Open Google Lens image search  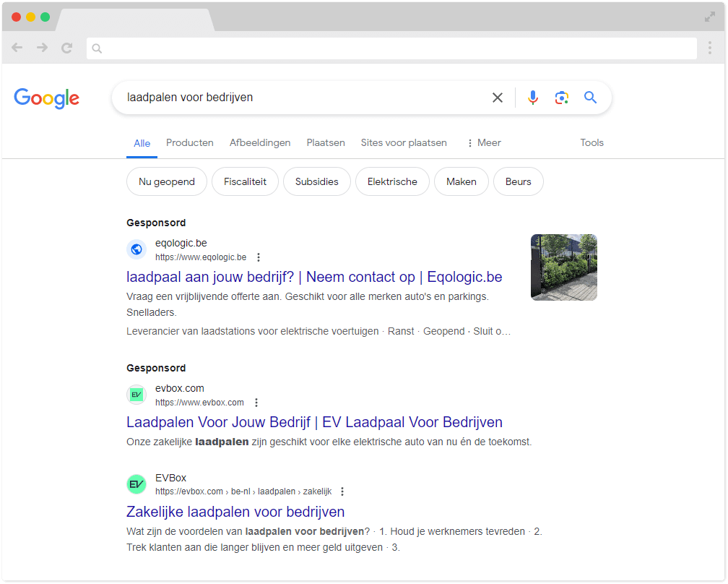(562, 98)
